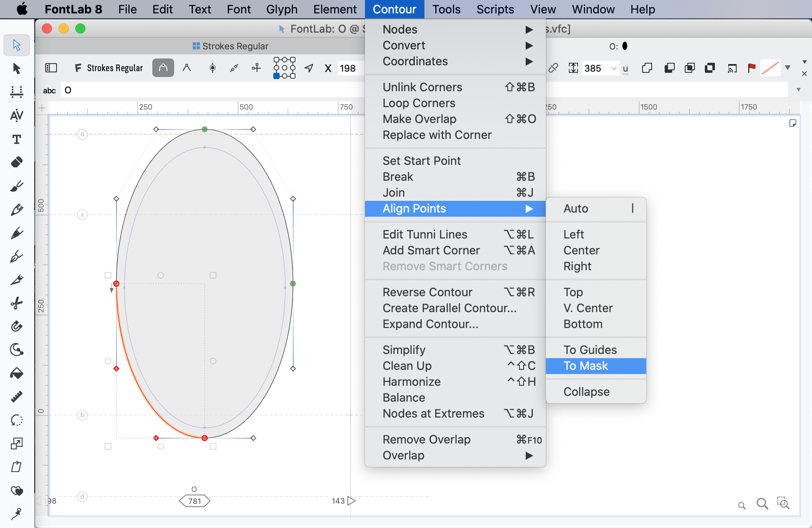
Task: Click the zoom-to-selection magnifier icon
Action: pos(783,503)
